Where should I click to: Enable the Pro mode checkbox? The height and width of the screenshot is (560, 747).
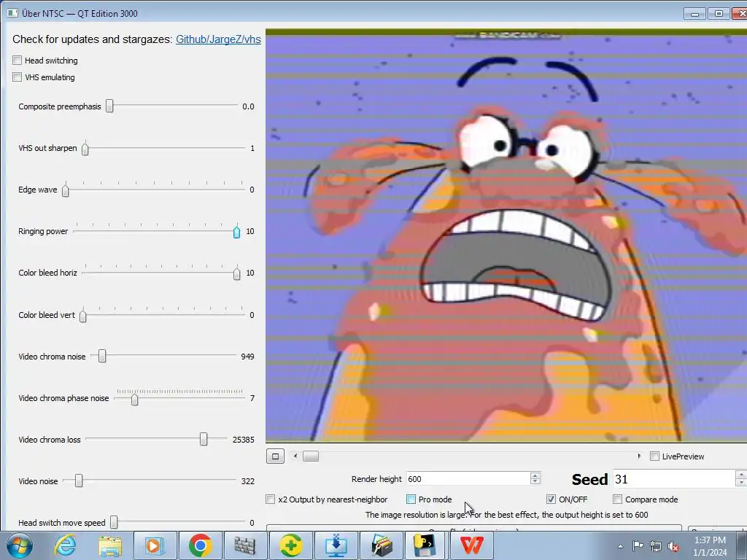(411, 499)
